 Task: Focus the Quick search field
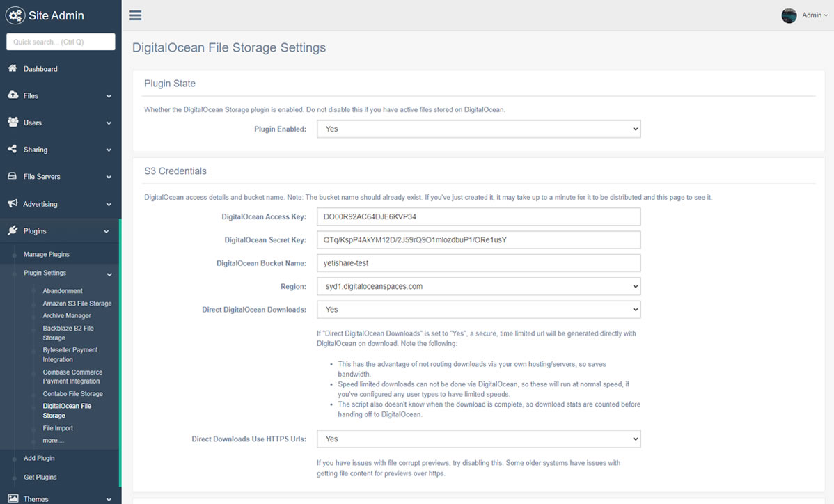[61, 42]
